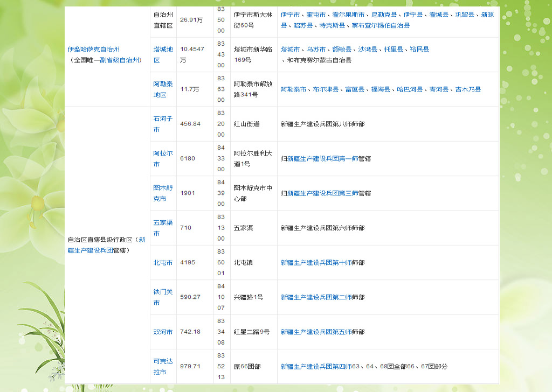Select the address 红山街道

[246, 124]
